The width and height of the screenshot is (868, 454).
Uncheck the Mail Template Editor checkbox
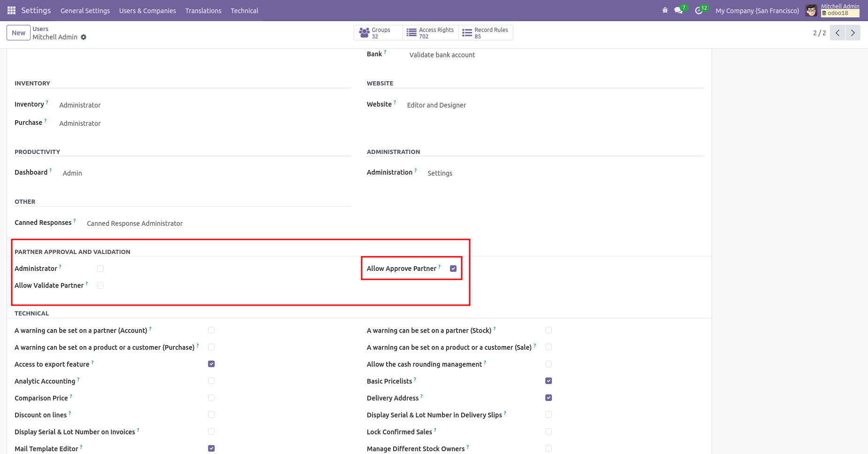[x=211, y=448]
